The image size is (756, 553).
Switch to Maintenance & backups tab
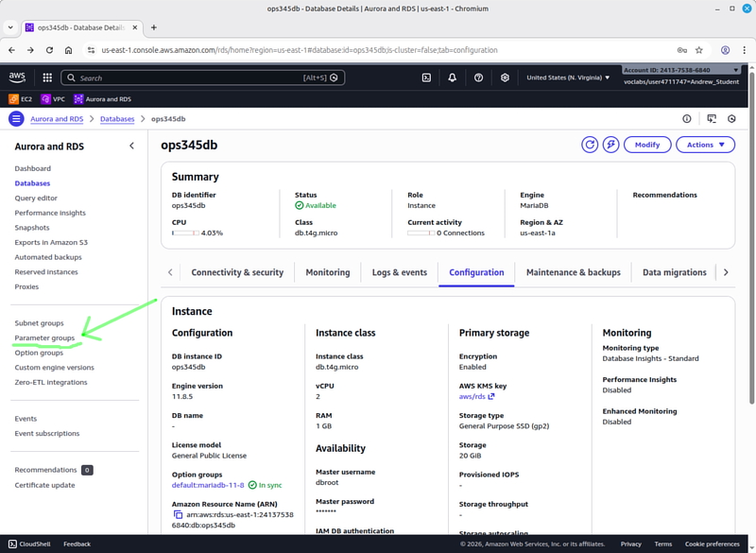[x=573, y=272]
